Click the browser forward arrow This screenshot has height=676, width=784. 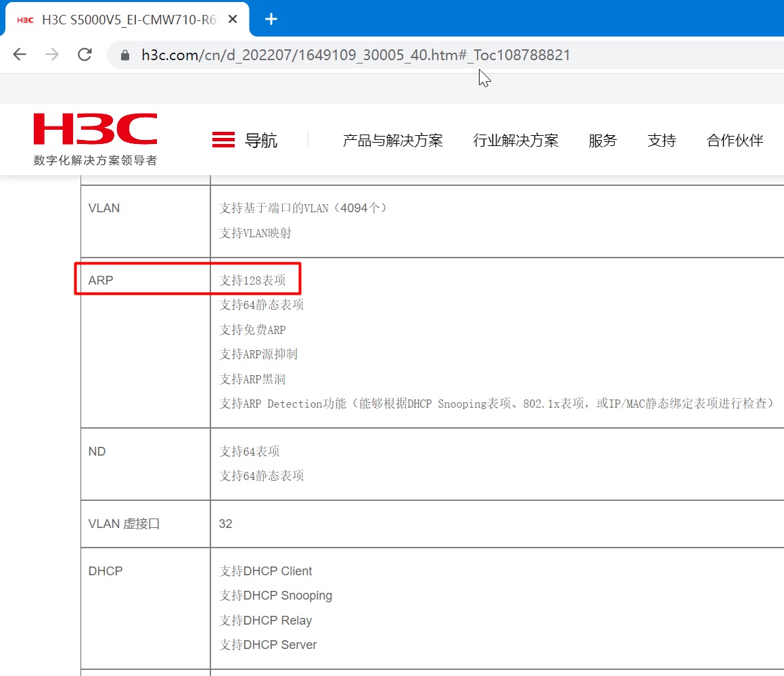52,54
